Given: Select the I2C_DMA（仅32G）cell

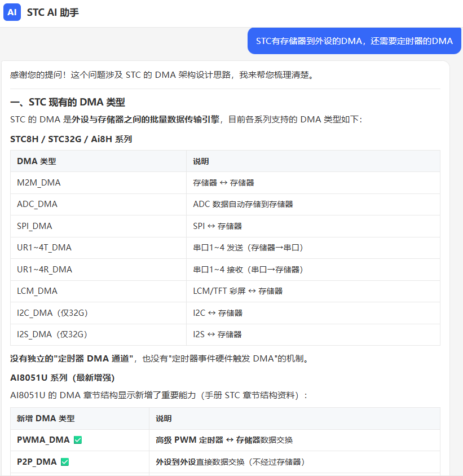Looking at the screenshot, I should 98,313.
